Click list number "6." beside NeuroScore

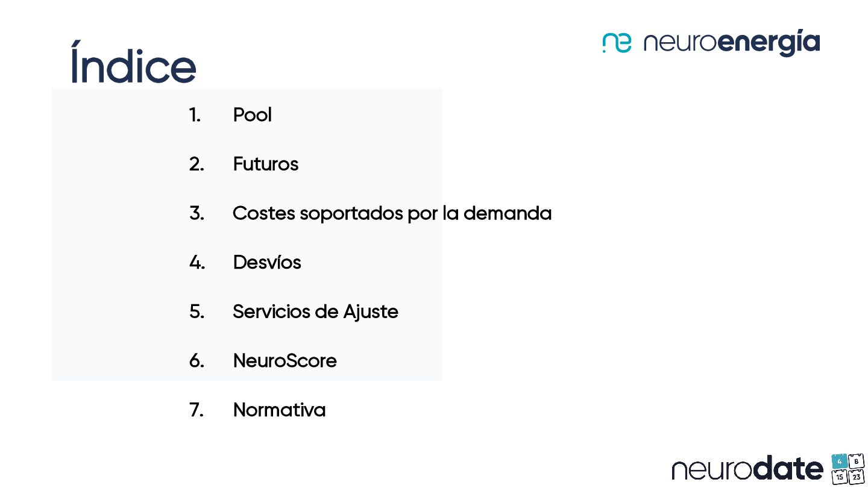point(197,360)
